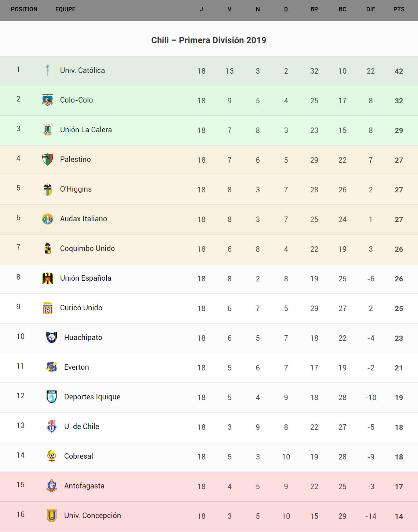Click the Palestino shield logo
The width and height of the screenshot is (418, 532).
click(x=48, y=159)
